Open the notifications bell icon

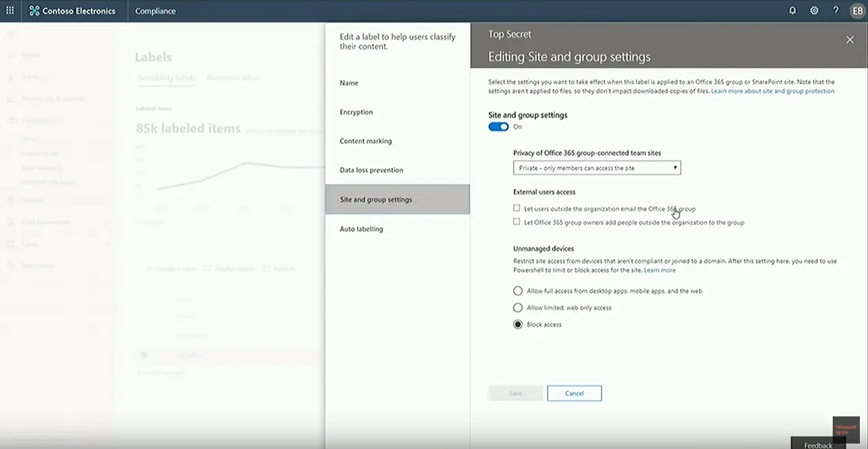click(x=793, y=11)
